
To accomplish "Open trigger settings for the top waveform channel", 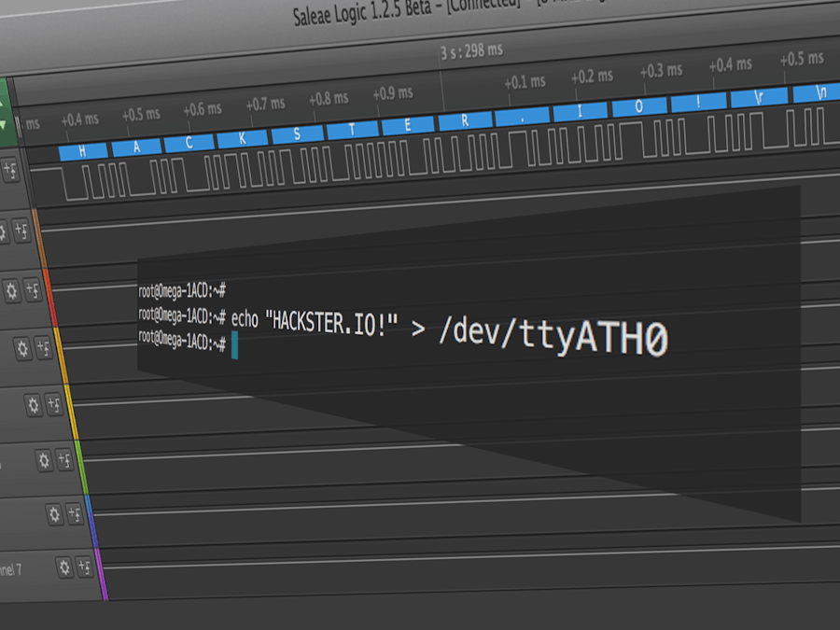I will (10, 171).
